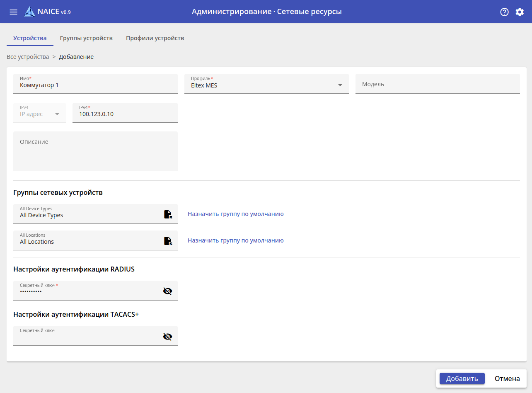Click the Добавить button
The image size is (532, 393).
click(462, 378)
